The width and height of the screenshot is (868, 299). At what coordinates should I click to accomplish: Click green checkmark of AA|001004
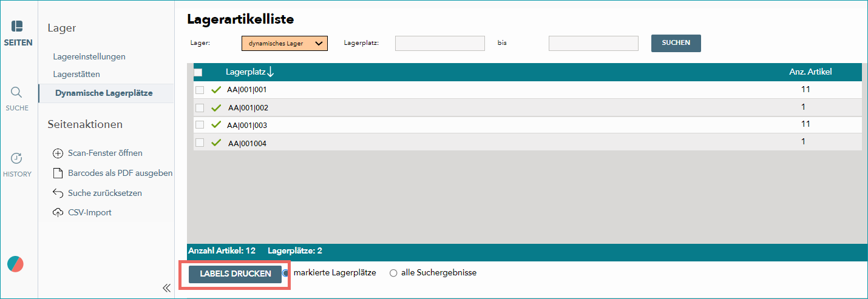point(215,143)
